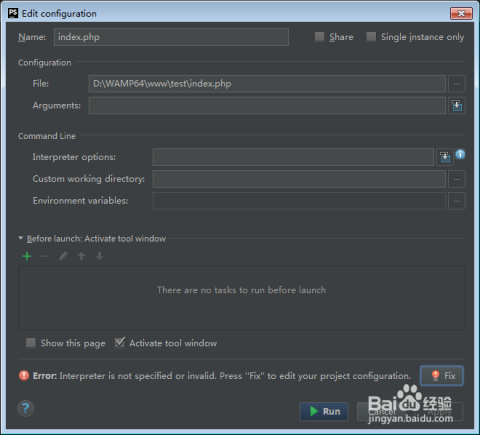This screenshot has height=435, width=480.
Task: Click the 'Error:' message text
Action: point(222,376)
